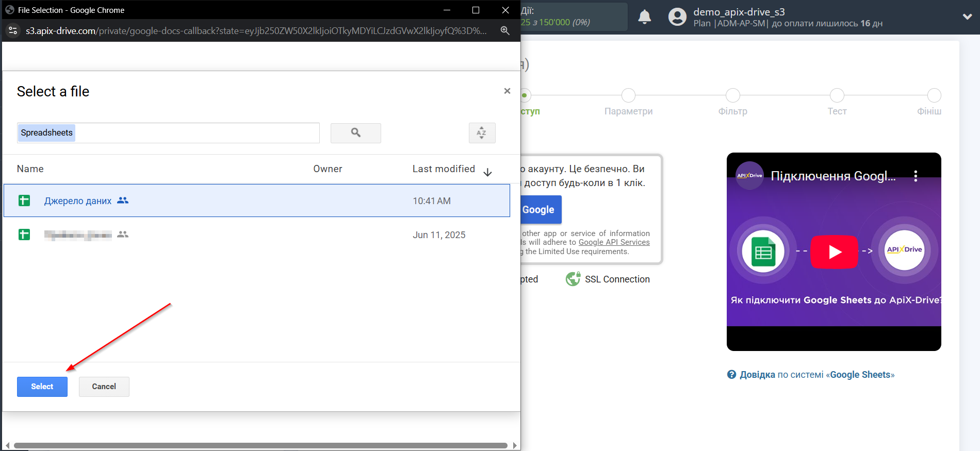The image size is (980, 451).
Task: Click the horizontal scrollbar in popup
Action: click(260, 445)
